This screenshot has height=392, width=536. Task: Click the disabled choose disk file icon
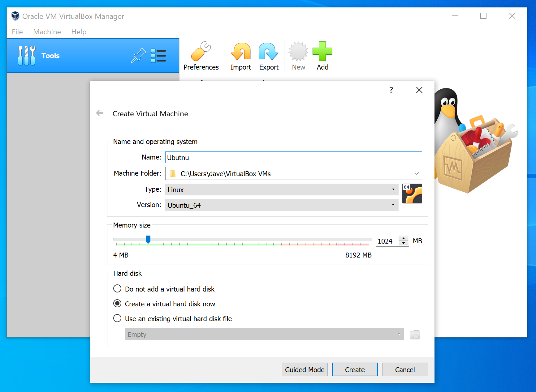pyautogui.click(x=414, y=334)
